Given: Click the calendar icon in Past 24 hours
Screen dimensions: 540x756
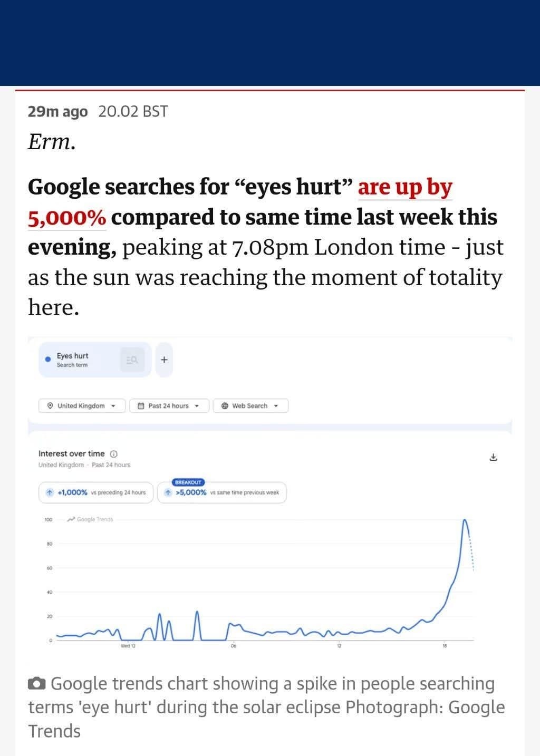Looking at the screenshot, I should pos(141,406).
